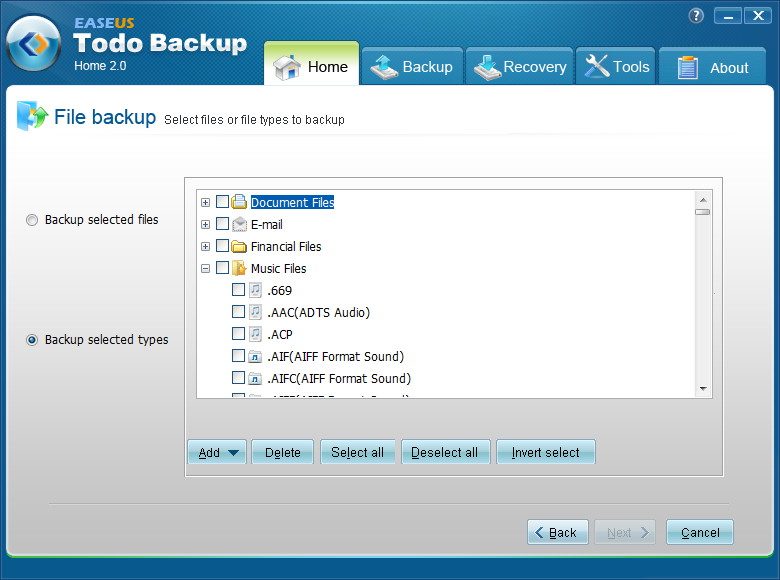Expand the E-mail tree node
Image resolution: width=780 pixels, height=580 pixels.
tap(205, 224)
